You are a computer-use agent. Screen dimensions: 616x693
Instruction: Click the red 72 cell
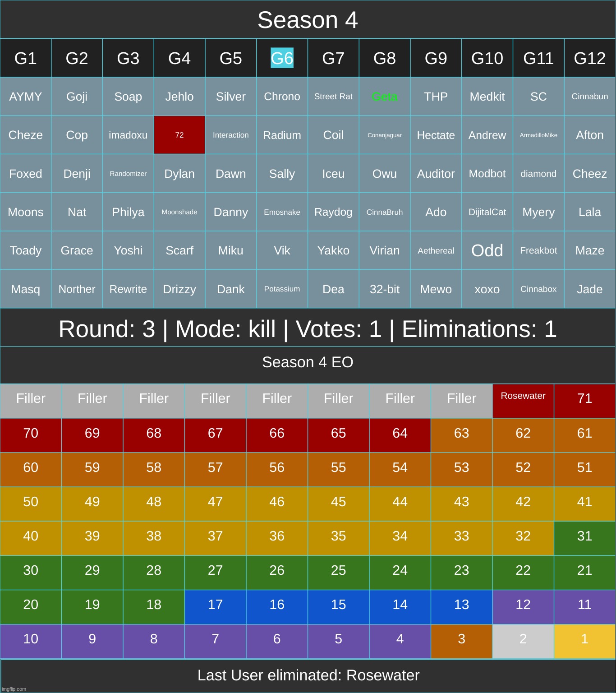pos(179,135)
